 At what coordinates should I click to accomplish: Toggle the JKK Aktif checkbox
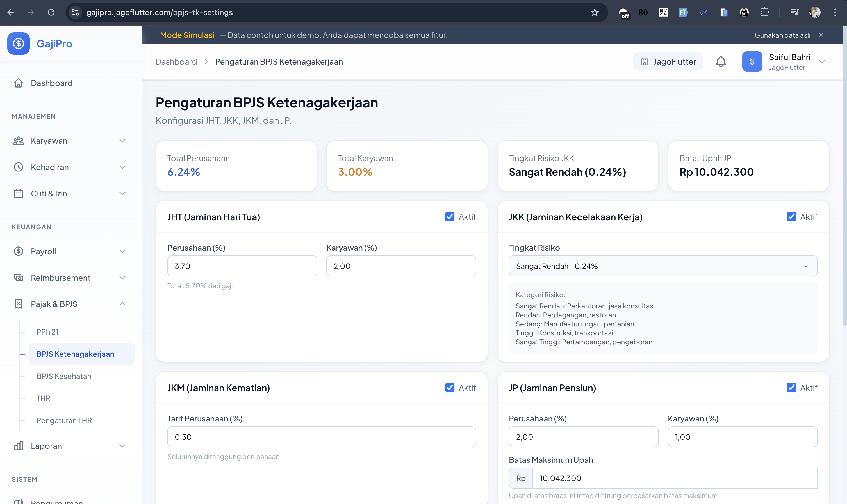[791, 217]
